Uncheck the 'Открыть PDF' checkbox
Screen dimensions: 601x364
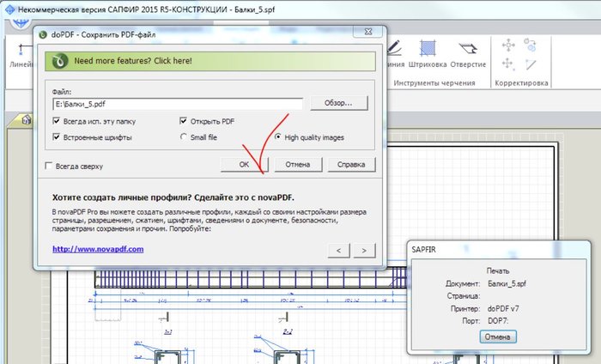point(183,121)
